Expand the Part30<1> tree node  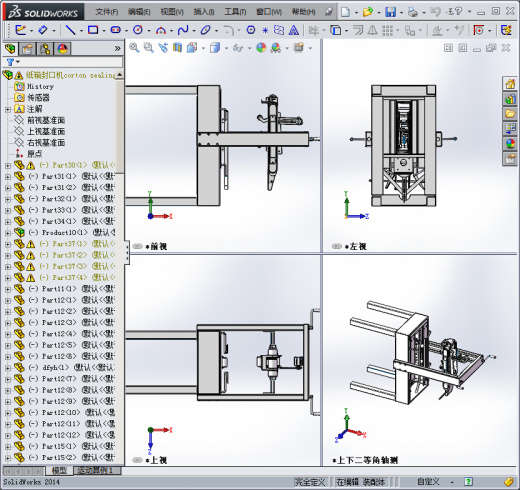tap(8, 165)
